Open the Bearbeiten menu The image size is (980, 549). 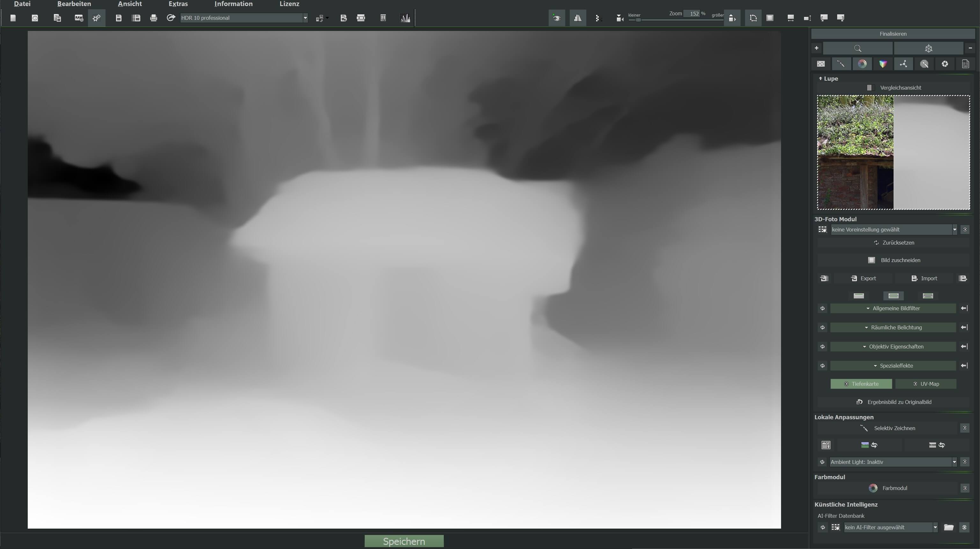point(74,4)
